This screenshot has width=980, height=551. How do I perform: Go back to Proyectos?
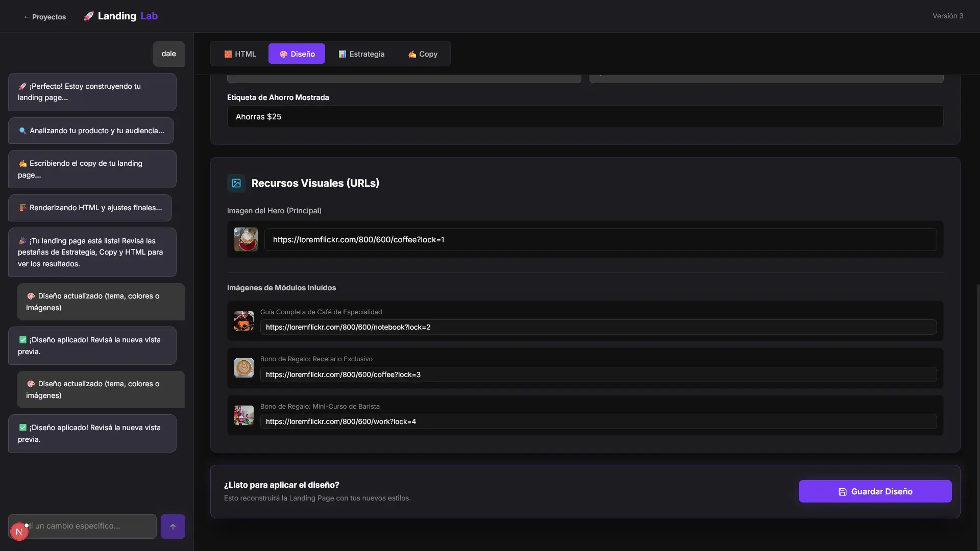45,17
